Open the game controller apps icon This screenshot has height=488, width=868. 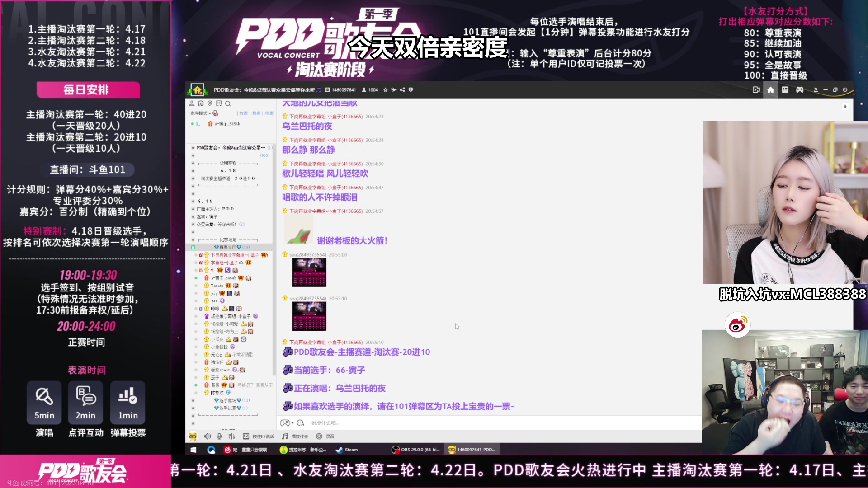[x=800, y=90]
